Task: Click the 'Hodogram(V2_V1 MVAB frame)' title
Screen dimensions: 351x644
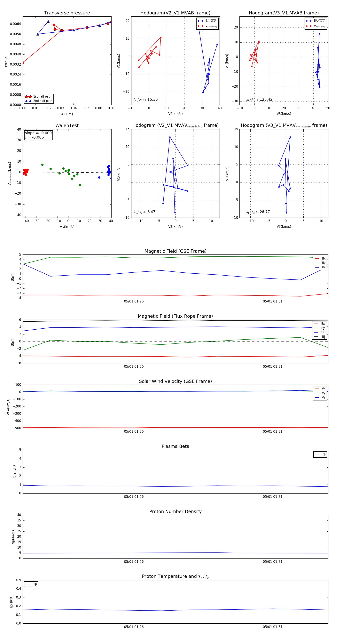Action: coord(175,13)
